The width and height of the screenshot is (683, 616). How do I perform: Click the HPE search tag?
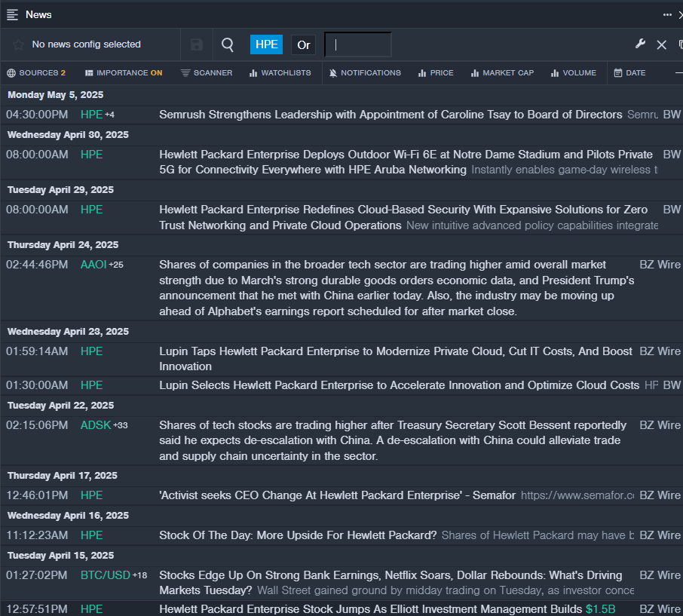click(x=267, y=44)
